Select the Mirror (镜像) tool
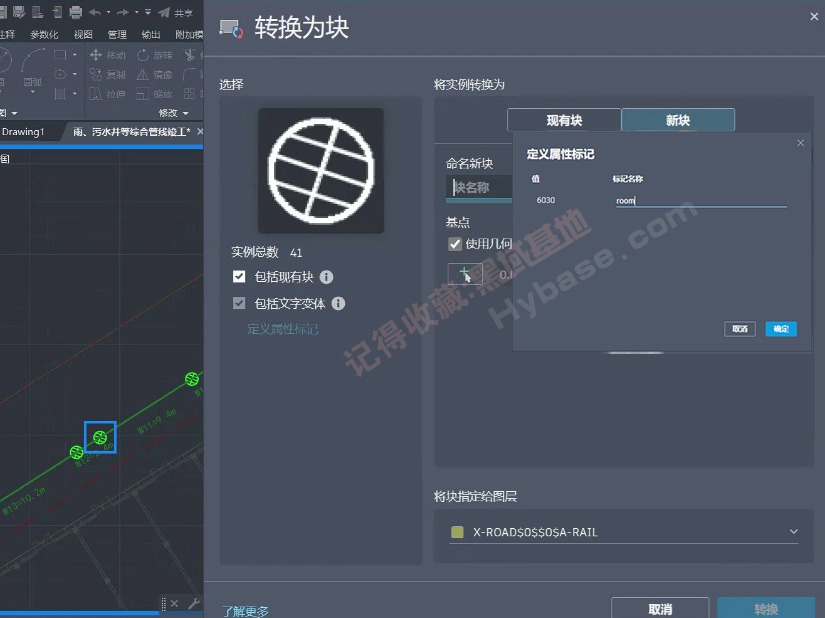The height and width of the screenshot is (618, 825). pos(155,74)
